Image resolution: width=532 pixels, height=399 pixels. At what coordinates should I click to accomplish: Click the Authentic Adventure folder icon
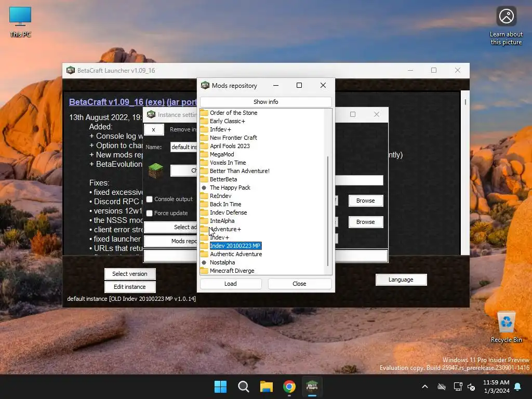tap(204, 254)
